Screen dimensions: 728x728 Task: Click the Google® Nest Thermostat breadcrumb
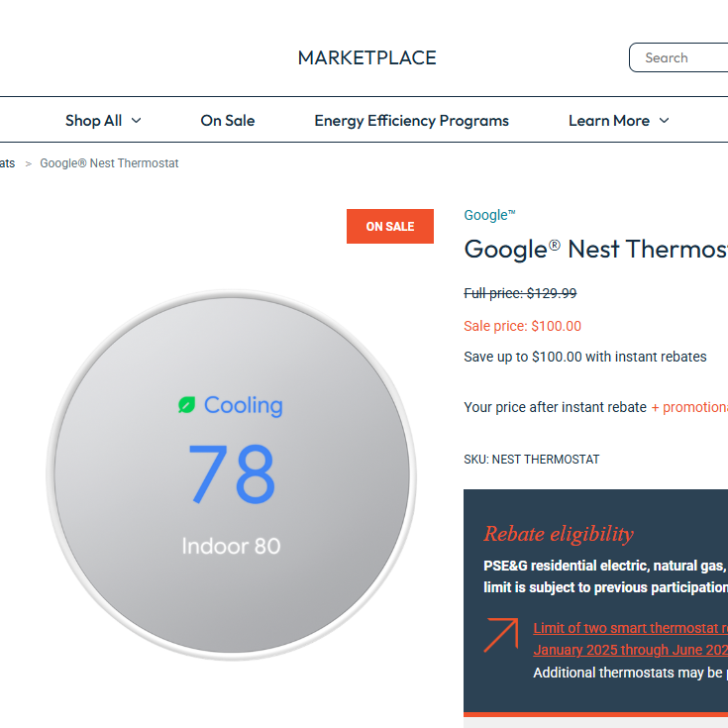pyautogui.click(x=109, y=163)
